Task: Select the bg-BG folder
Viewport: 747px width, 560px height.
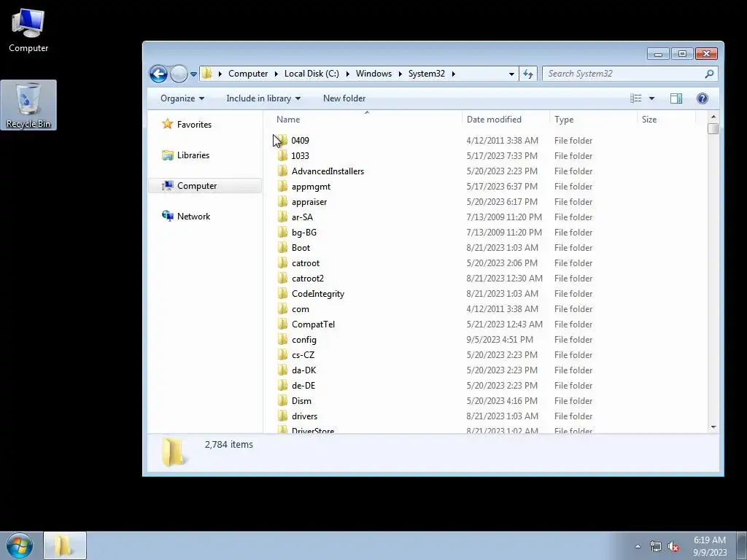Action: click(x=303, y=233)
